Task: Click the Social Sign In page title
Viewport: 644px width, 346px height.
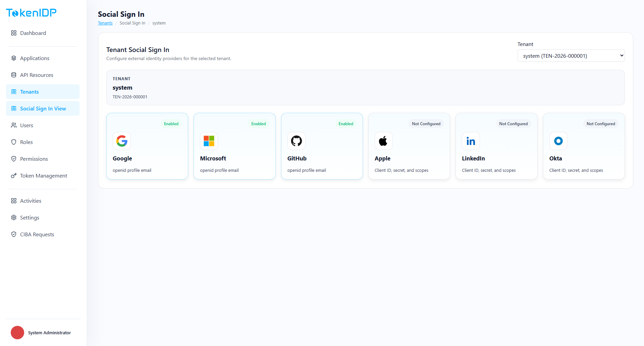Action: coord(121,14)
